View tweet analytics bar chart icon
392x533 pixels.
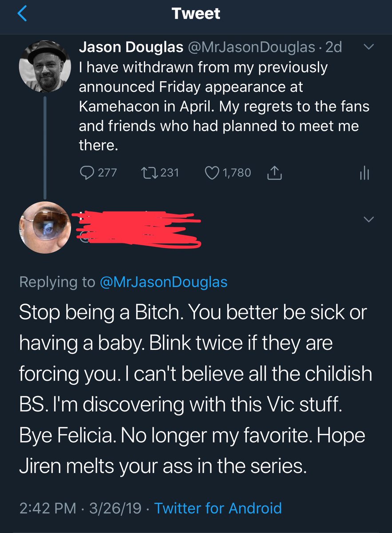point(364,173)
